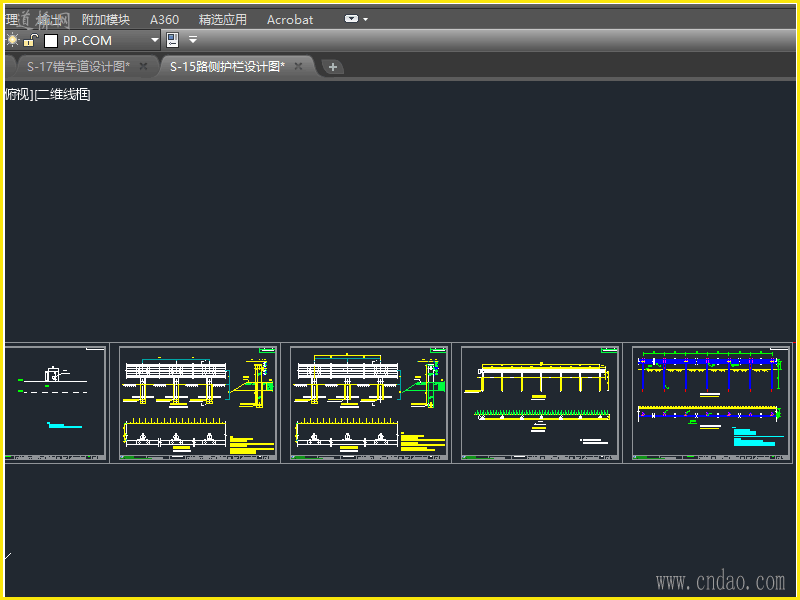Close the S-17错车道设计图 tab
The height and width of the screenshot is (600, 800).
pos(143,67)
